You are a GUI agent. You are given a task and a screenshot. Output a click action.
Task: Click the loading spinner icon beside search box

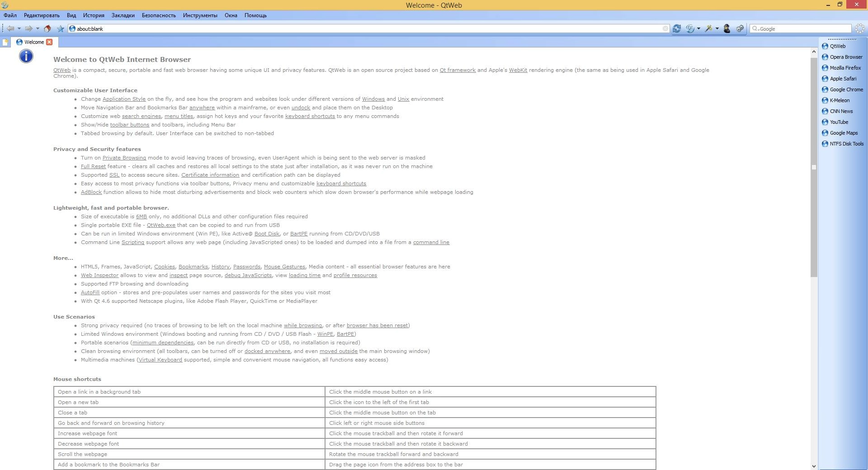click(859, 28)
